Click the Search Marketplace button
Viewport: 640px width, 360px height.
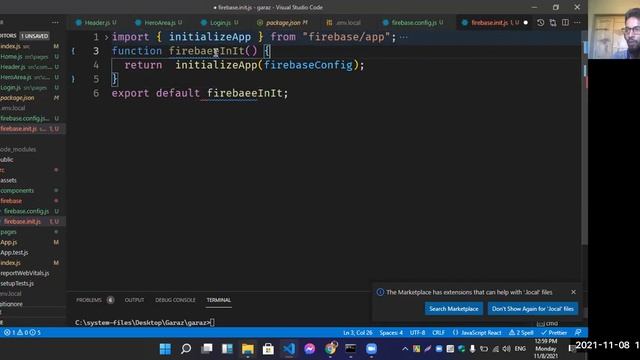pos(453,309)
